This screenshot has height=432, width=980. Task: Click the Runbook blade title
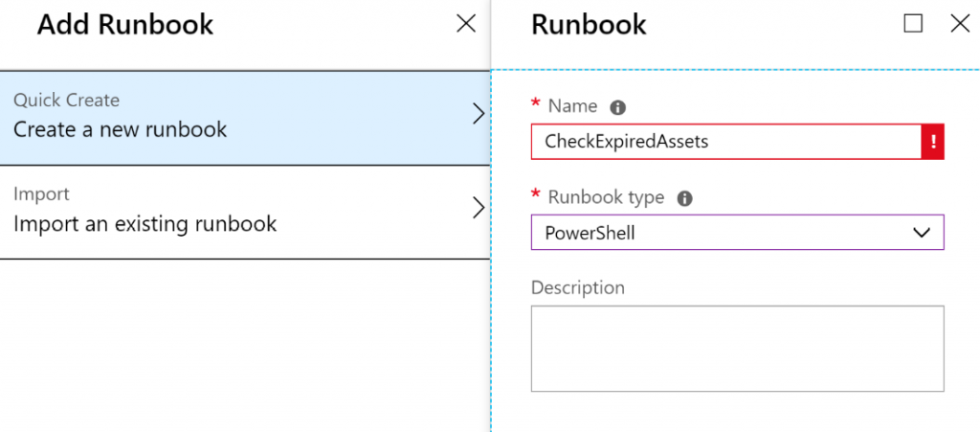click(x=589, y=25)
